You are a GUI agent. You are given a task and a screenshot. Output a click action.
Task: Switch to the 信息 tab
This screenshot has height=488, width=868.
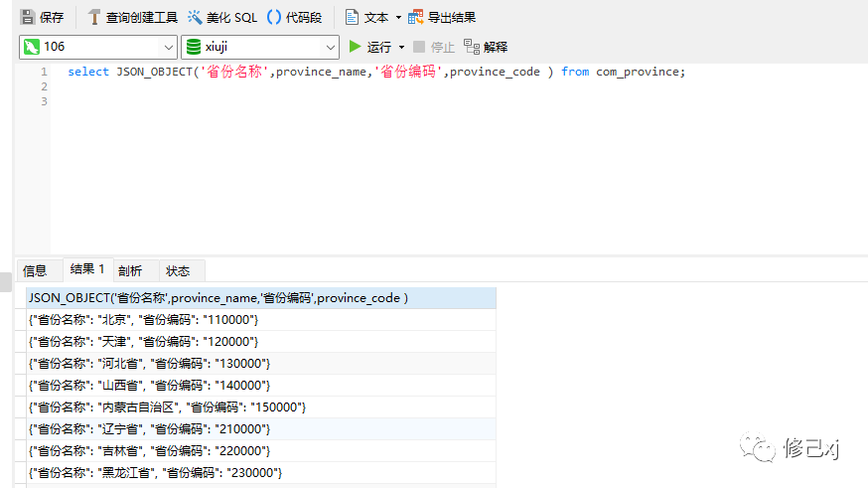35,270
